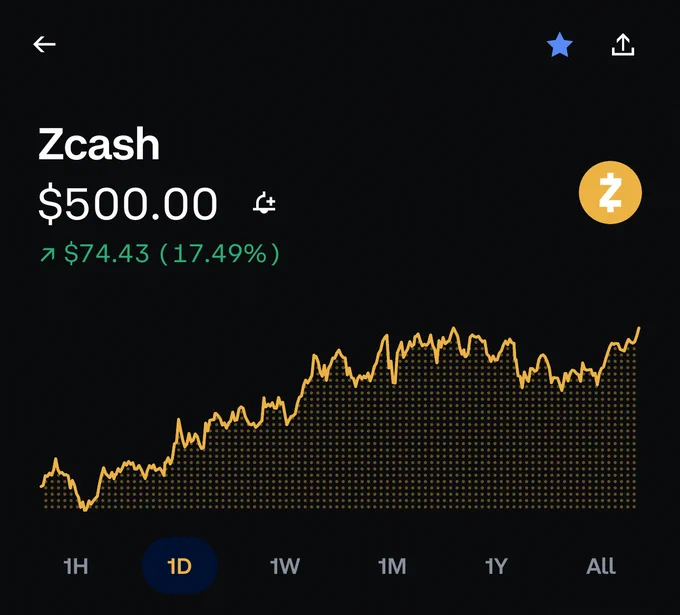Switch chart to the 1H range

(x=76, y=566)
